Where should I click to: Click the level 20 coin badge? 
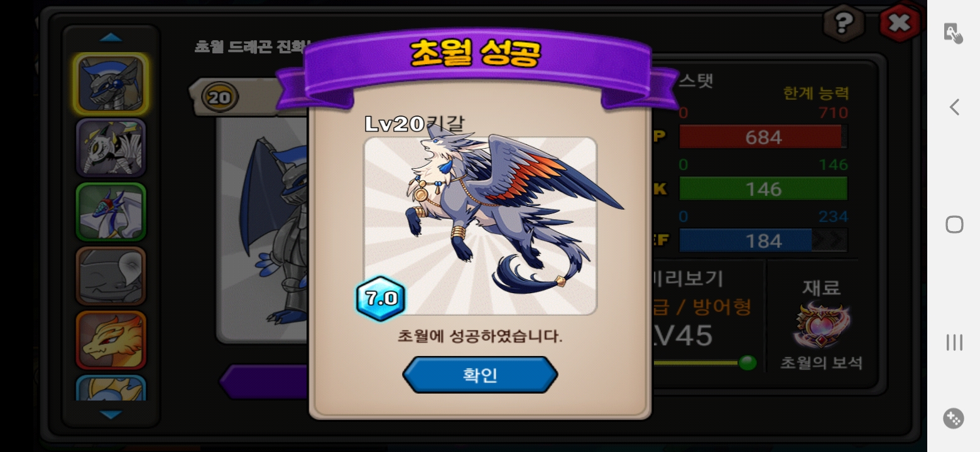tap(220, 98)
